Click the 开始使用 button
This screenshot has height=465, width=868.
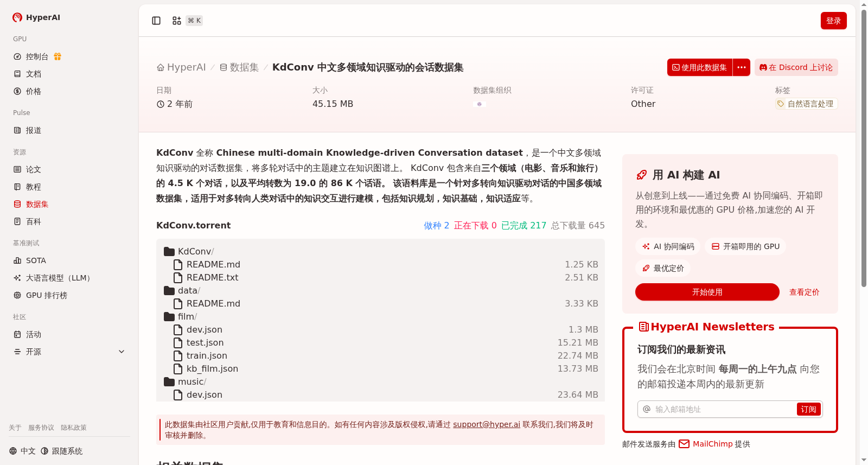[x=707, y=292]
